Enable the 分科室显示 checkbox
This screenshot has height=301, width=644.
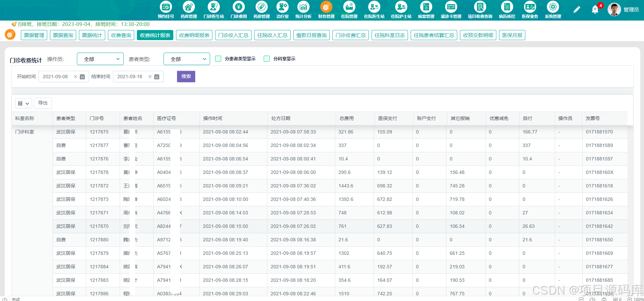point(267,59)
